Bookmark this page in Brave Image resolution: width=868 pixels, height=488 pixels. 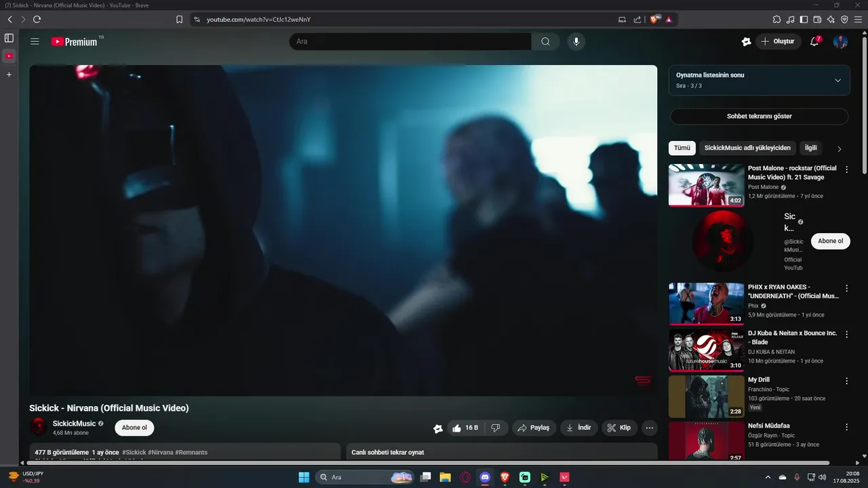pyautogui.click(x=179, y=20)
